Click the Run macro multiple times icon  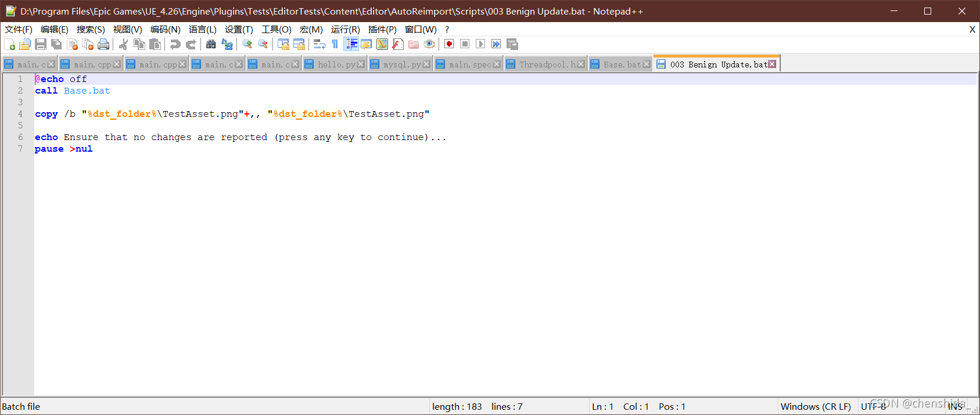click(x=496, y=44)
